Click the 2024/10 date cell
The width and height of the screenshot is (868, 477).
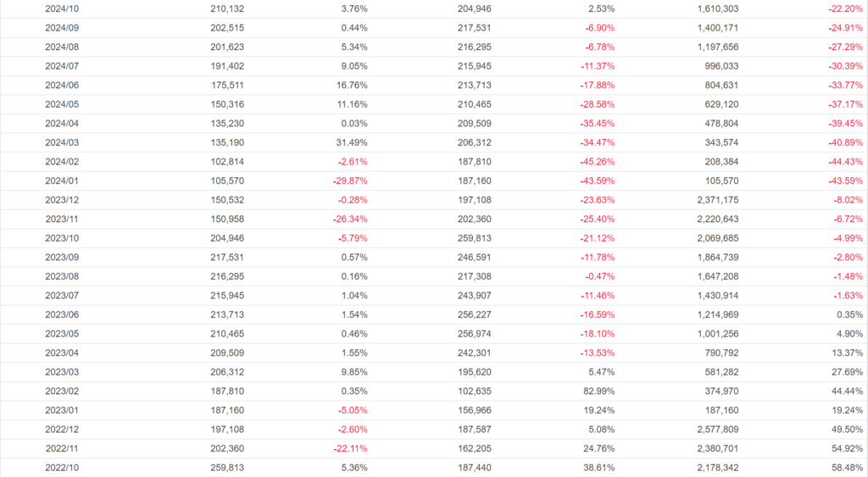[x=62, y=8]
